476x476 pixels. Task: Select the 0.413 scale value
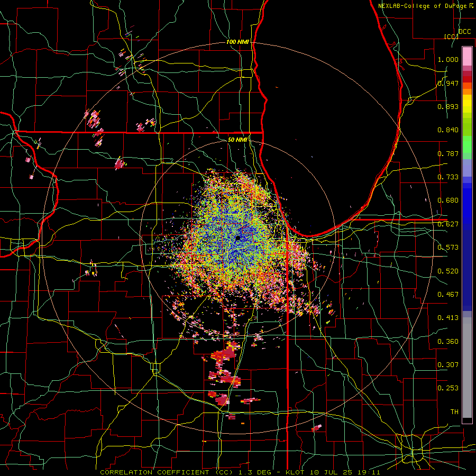448,318
